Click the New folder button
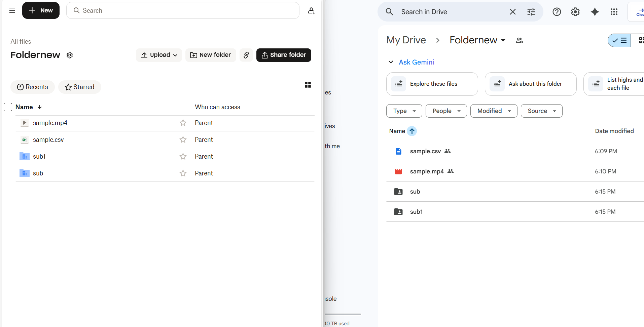Viewport: 644px width, 327px height. tap(210, 55)
